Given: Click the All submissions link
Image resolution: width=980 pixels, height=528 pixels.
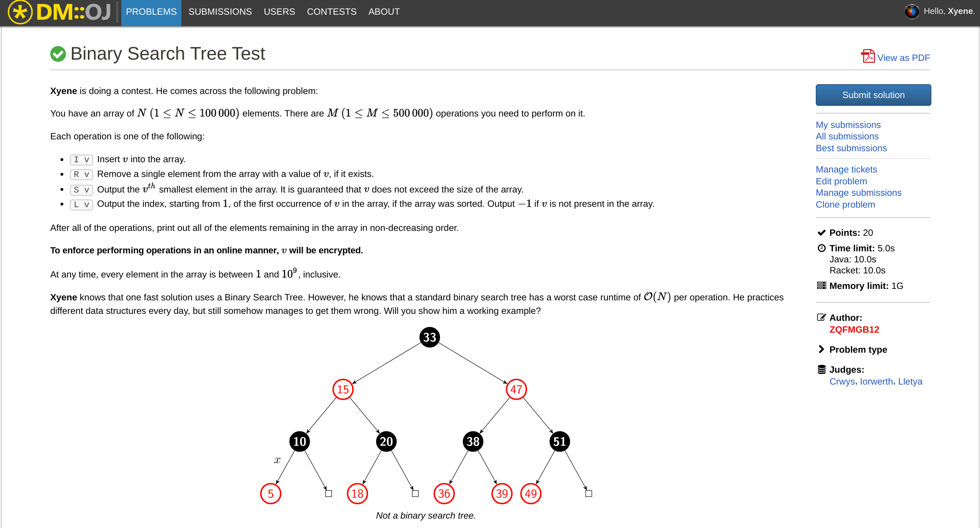Looking at the screenshot, I should pos(847,136).
